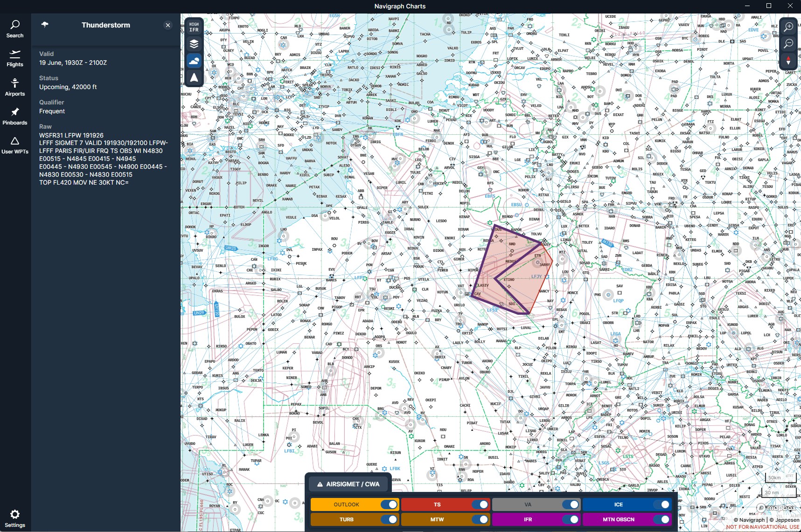Reset map orientation with compass button

pos(788,61)
